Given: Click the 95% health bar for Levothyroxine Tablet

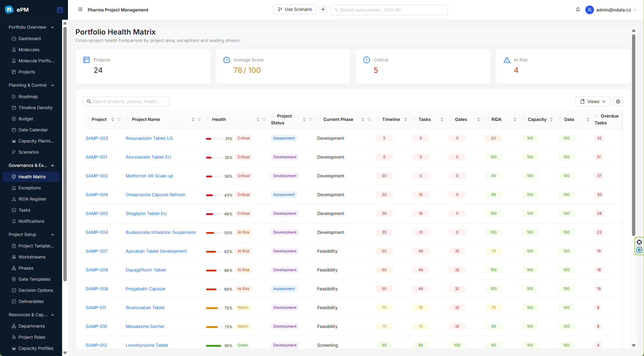Looking at the screenshot, I should 214,346.
